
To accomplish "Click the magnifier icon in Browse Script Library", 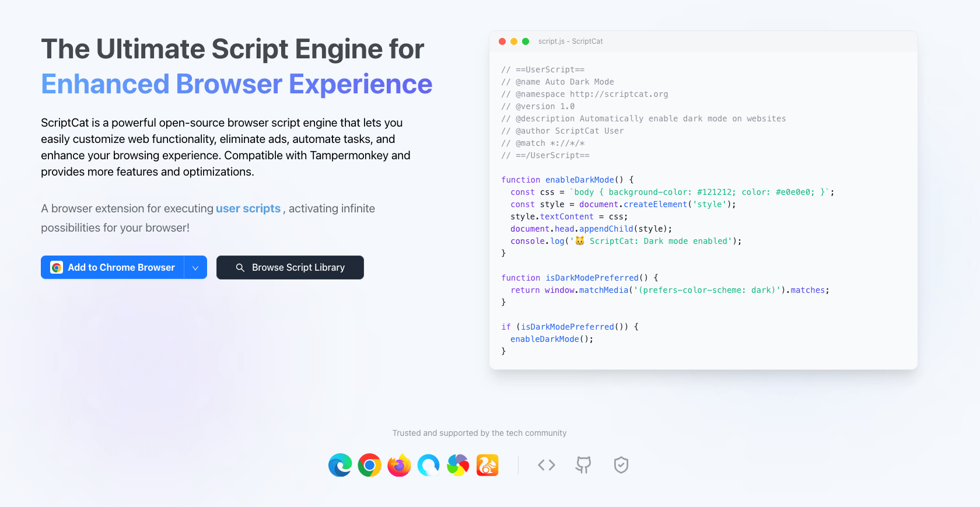I will 240,267.
